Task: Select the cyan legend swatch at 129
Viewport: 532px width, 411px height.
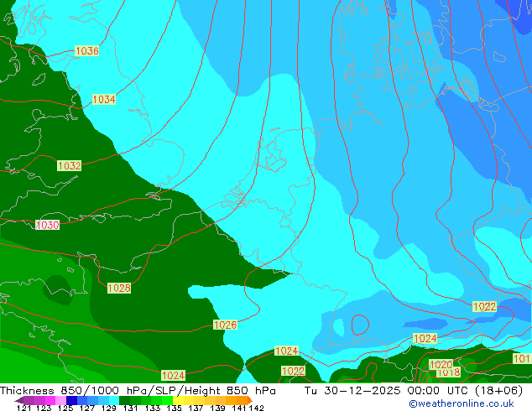Action: click(x=113, y=400)
